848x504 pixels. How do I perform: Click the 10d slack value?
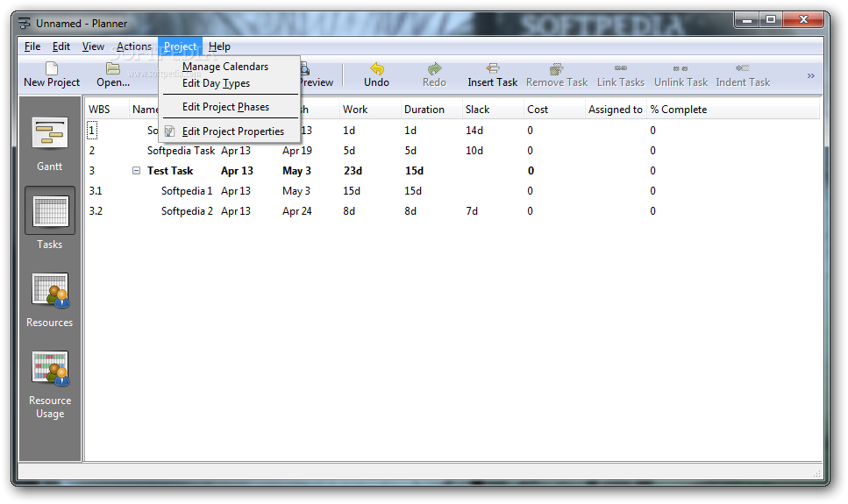pos(474,151)
